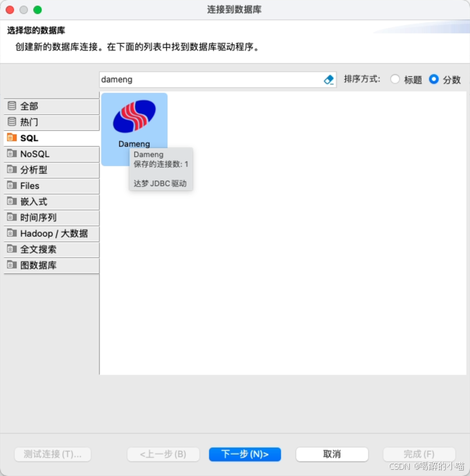The width and height of the screenshot is (470, 476).
Task: Click the orange SQL folder icon
Action: click(12, 138)
